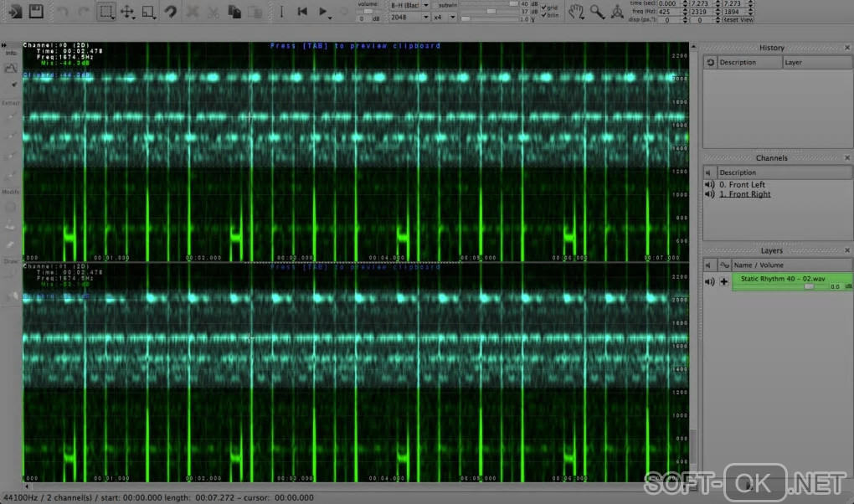
Task: Select the I-beam playback cursor tool
Action: pyautogui.click(x=281, y=12)
